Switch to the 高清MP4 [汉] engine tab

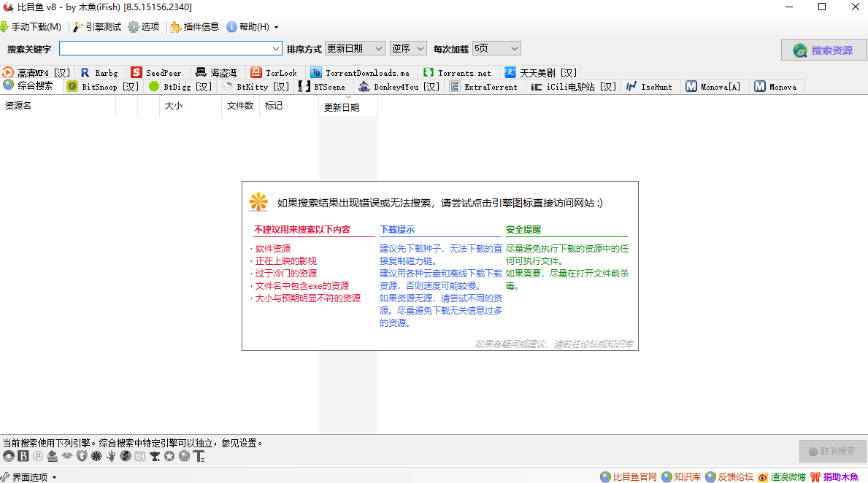click(x=37, y=72)
